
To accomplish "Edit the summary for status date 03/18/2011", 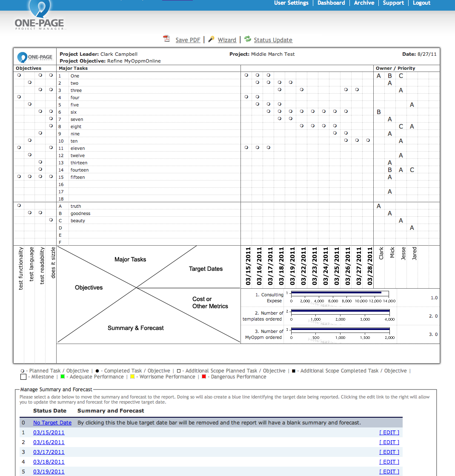I will (389, 462).
